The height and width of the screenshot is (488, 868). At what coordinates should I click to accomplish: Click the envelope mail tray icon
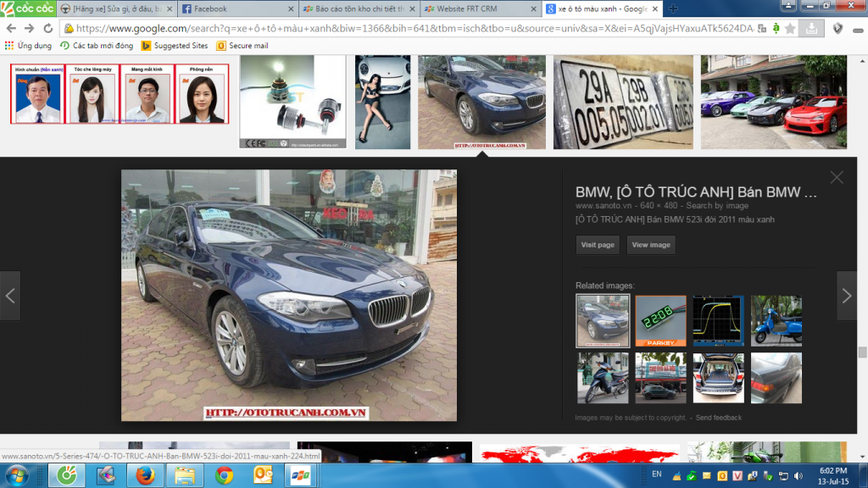coord(707,476)
